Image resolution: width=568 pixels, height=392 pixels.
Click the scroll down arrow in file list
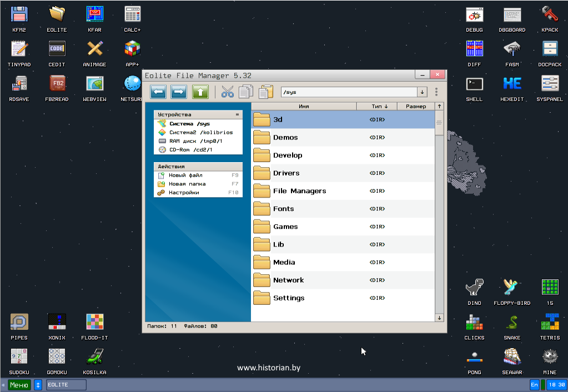pos(439,318)
